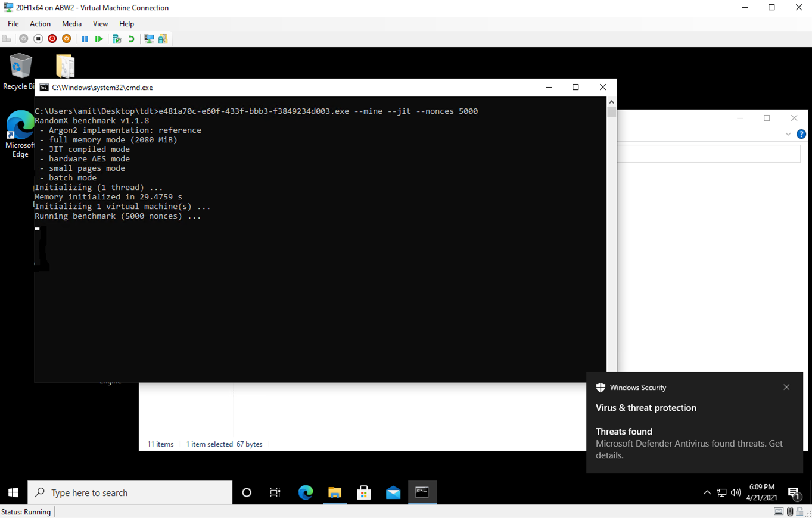Pause the virtual machine
The image size is (812, 518).
click(x=85, y=39)
